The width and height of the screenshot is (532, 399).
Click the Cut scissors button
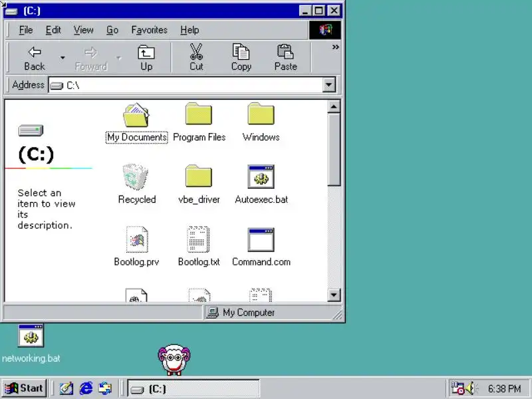click(x=196, y=59)
